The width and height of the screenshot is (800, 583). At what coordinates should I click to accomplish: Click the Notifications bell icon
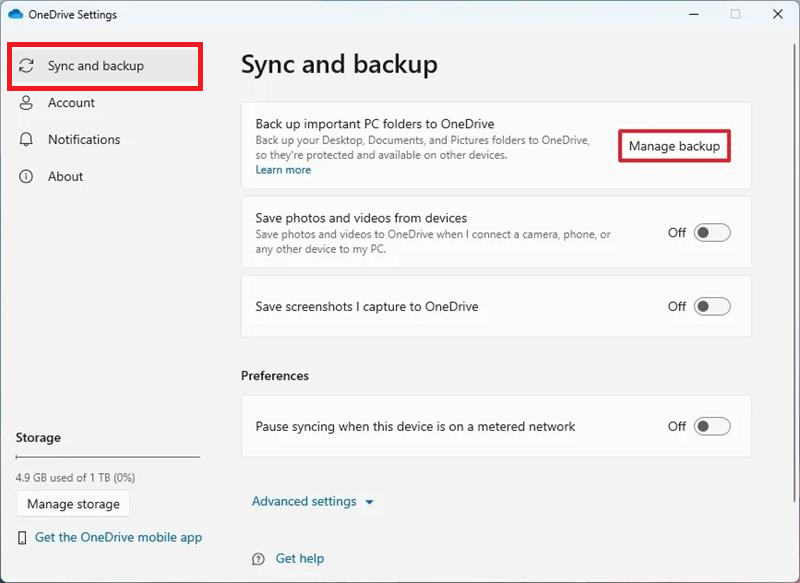26,139
